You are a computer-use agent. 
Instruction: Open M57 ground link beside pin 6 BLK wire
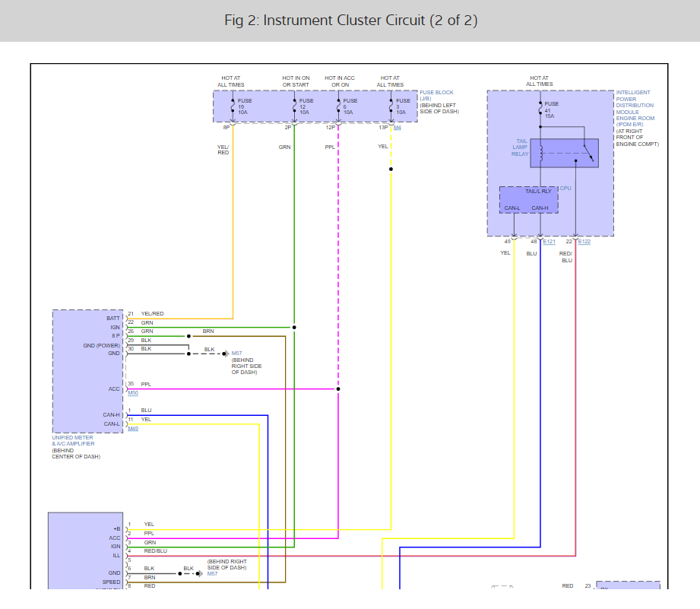point(213,574)
